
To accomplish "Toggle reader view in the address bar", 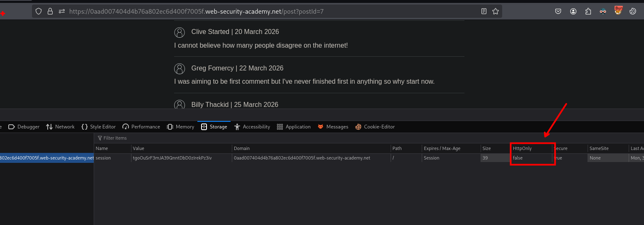I will 484,12.
